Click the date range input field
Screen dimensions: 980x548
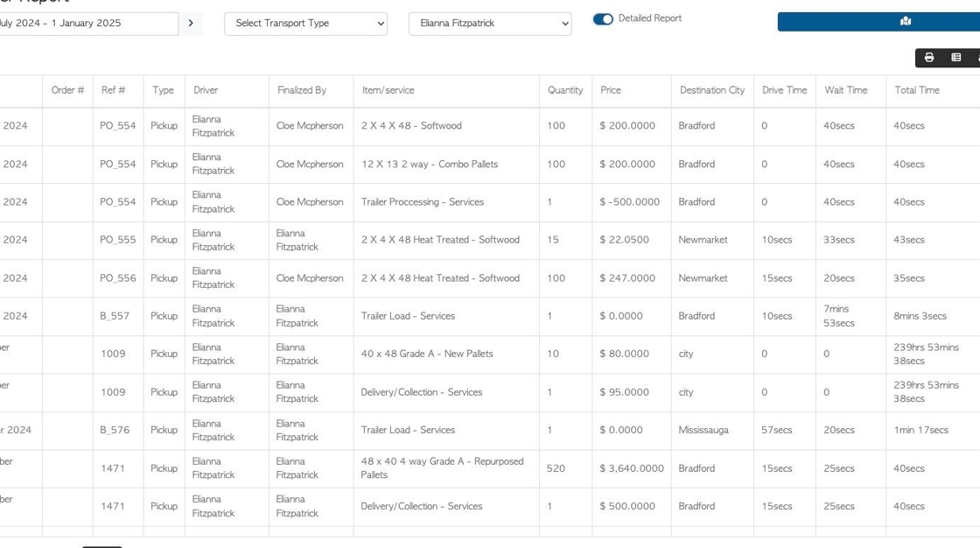coord(87,24)
